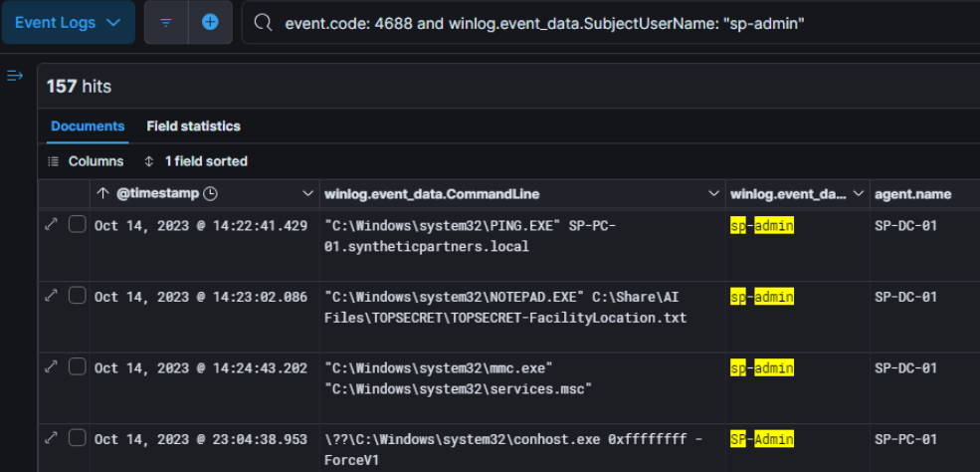980x472 pixels.
Task: Click timestamp Oct 14, 2023 @ 14:23:02.086
Action: pyautogui.click(x=201, y=297)
